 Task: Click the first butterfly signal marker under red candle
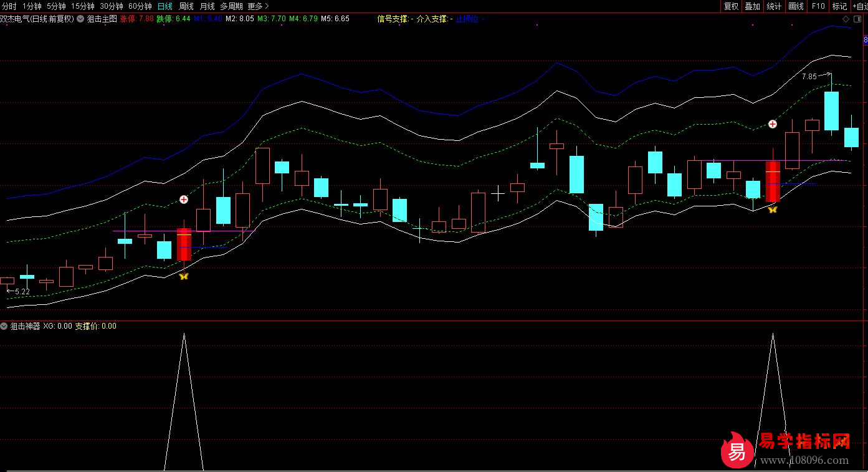pyautogui.click(x=183, y=276)
